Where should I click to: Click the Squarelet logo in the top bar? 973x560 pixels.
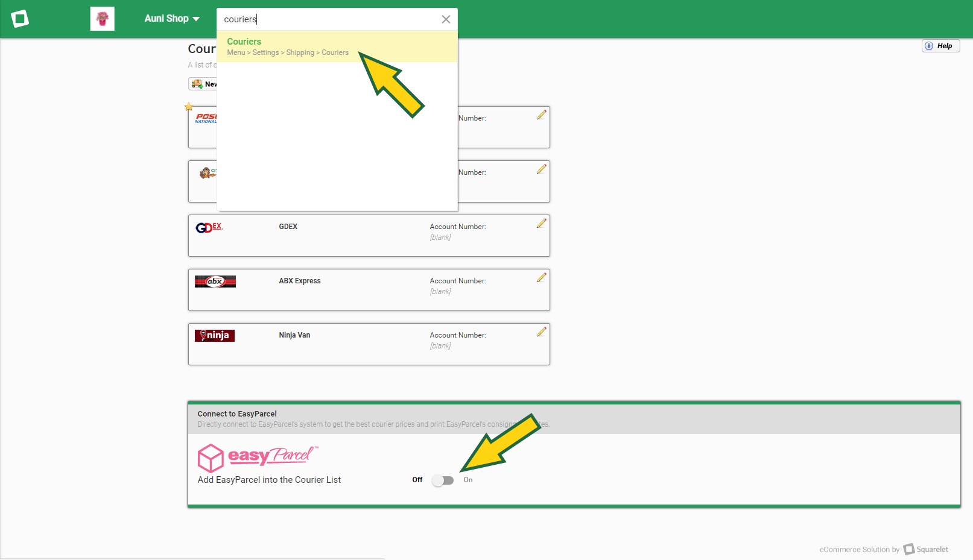20,19
